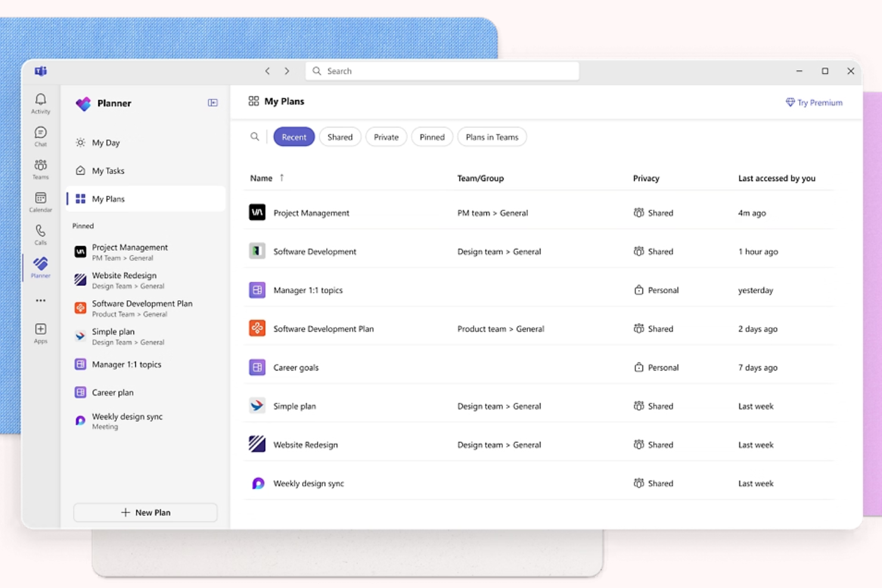Image resolution: width=882 pixels, height=588 pixels.
Task: Click the Privacy column header
Action: (646, 178)
